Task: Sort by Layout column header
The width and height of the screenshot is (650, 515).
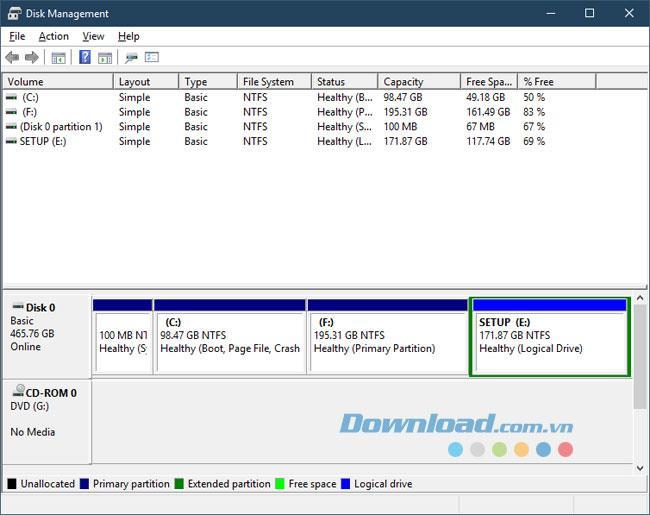Action: 146,82
